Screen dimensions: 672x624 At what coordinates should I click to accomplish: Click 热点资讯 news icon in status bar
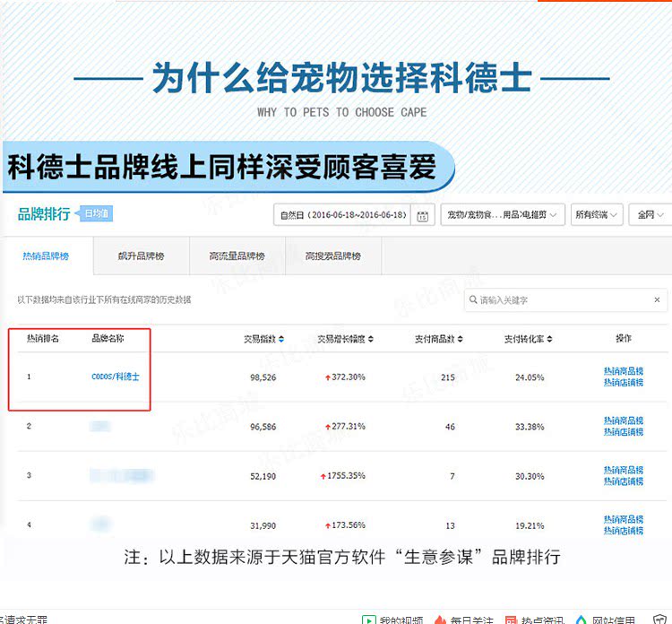[x=511, y=620]
